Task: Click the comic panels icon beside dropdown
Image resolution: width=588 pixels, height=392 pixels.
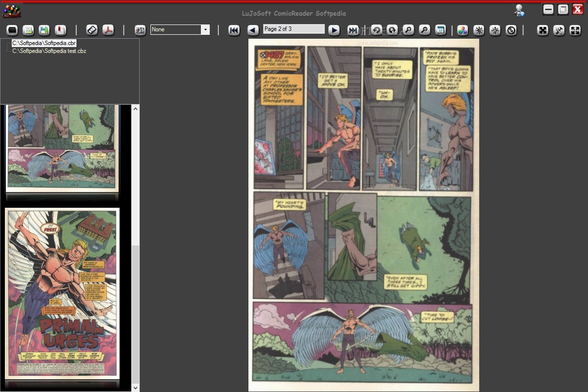Action: tap(140, 30)
